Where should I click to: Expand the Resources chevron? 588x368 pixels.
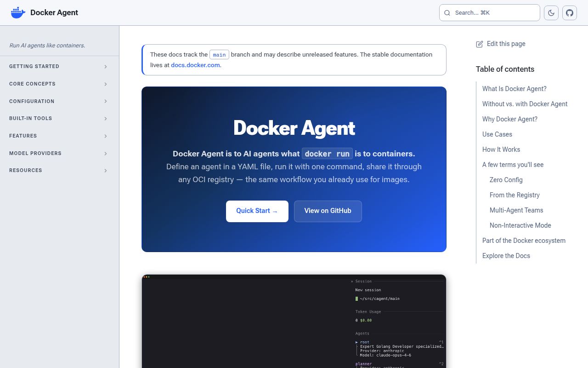tap(106, 171)
